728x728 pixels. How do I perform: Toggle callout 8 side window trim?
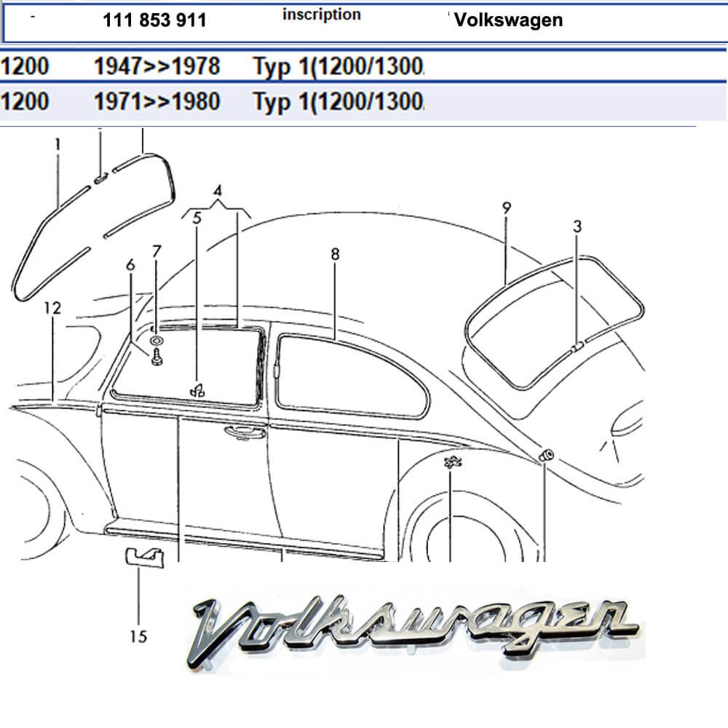[335, 255]
